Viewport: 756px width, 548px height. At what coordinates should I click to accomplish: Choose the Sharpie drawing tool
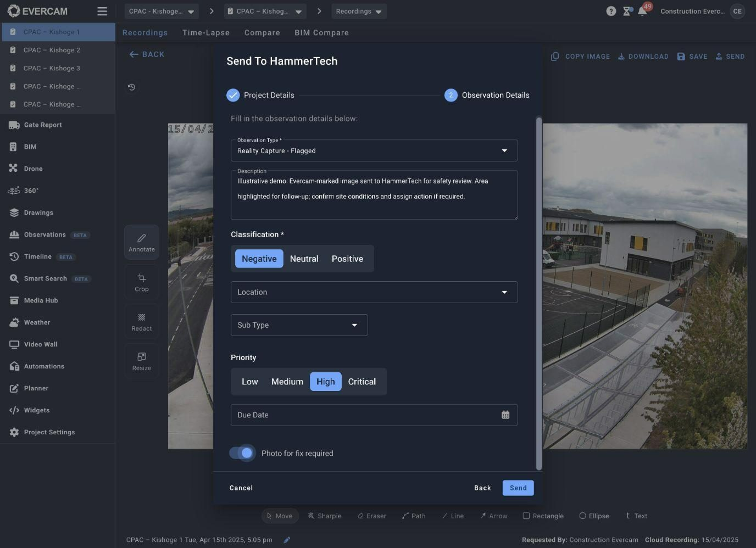[x=324, y=516]
